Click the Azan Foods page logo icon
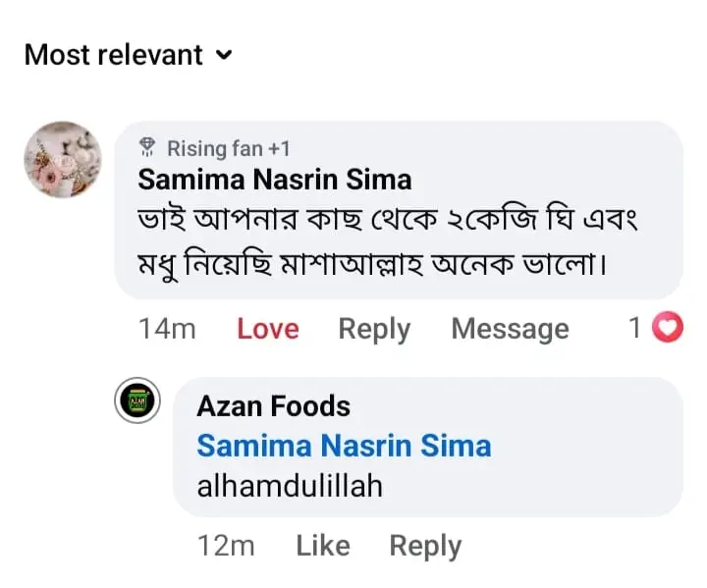 click(x=136, y=401)
